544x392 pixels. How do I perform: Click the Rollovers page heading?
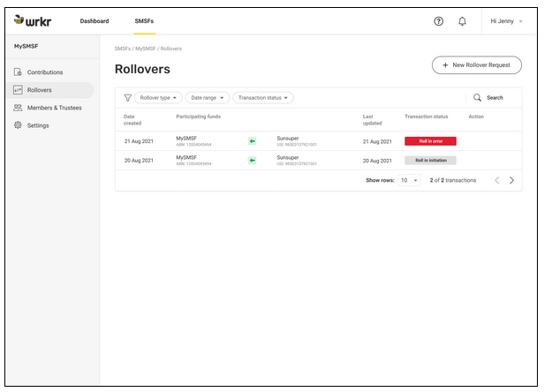[142, 69]
